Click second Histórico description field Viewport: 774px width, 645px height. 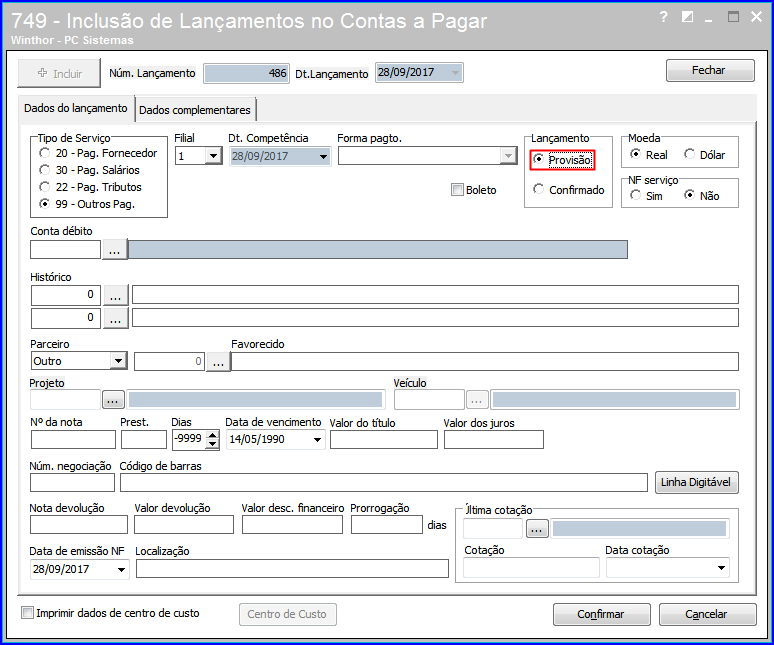click(435, 318)
